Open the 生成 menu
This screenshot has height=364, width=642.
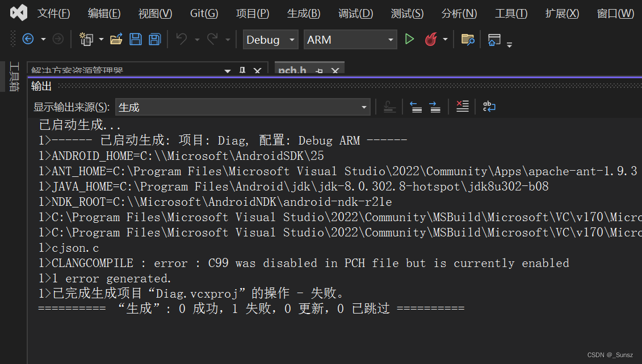304,13
